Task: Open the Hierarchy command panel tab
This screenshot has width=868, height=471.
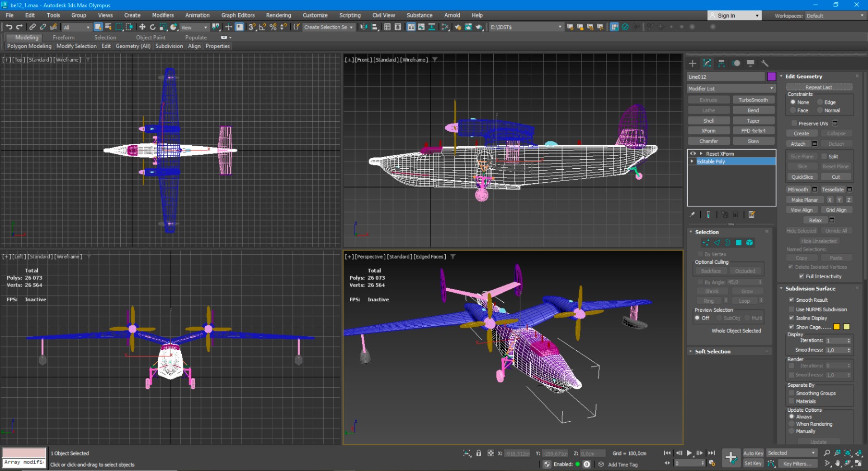Action: (x=722, y=63)
